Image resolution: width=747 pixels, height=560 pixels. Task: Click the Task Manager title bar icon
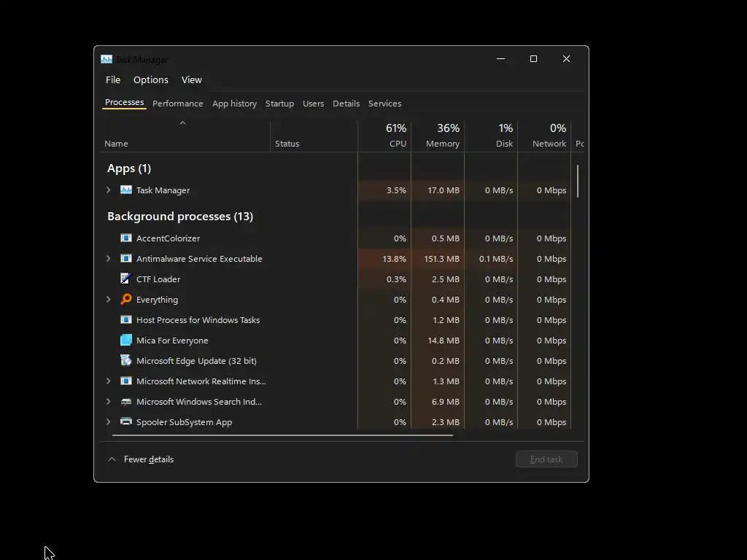click(x=107, y=59)
